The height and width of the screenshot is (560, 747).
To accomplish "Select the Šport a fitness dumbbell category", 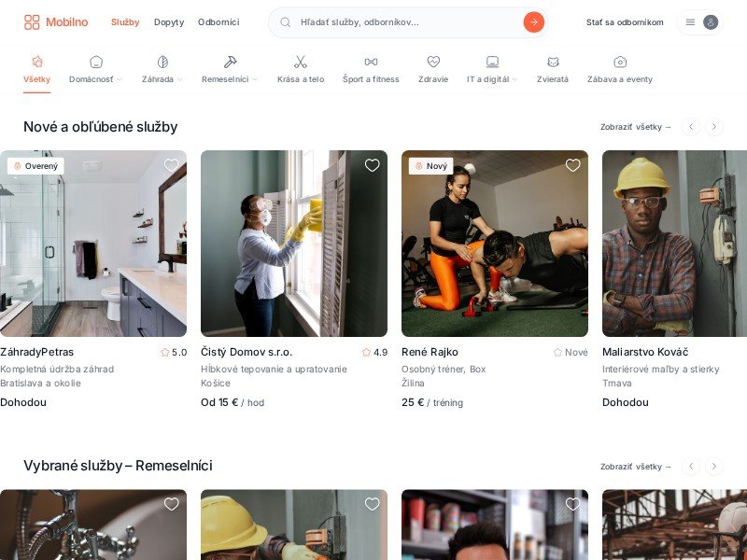I will coord(371,63).
